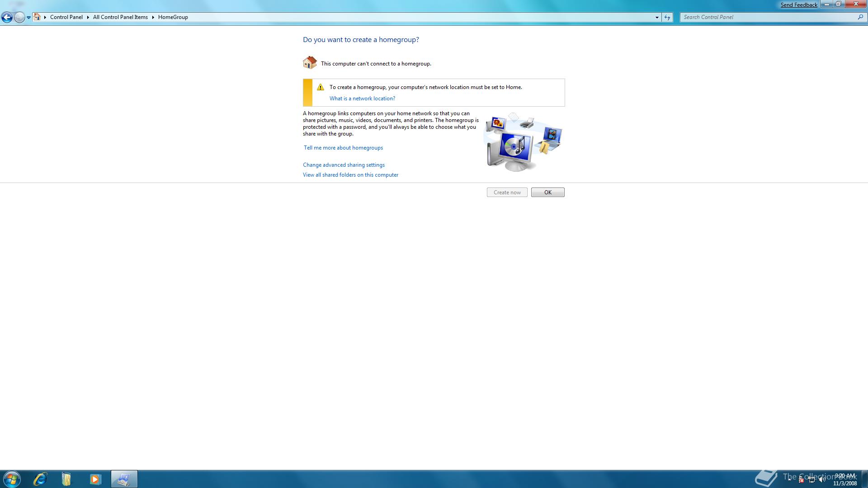This screenshot has height=488, width=868.
Task: Click the yellow warning triangle icon
Action: pos(321,87)
